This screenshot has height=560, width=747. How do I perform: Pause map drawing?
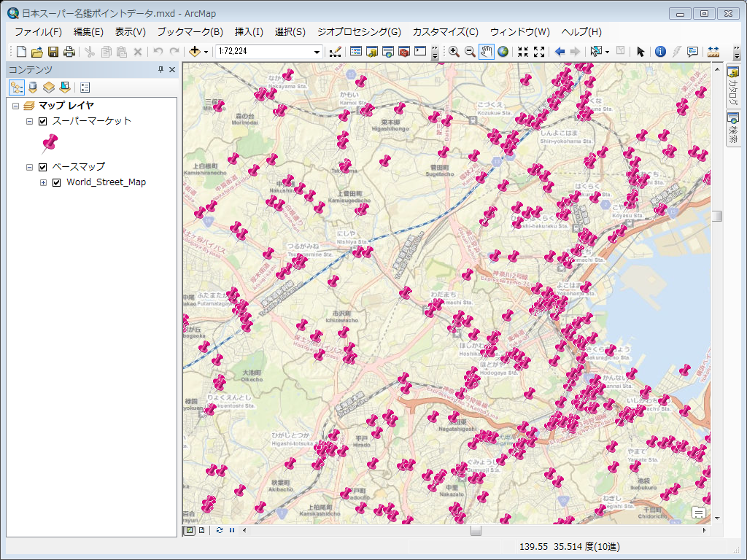232,530
